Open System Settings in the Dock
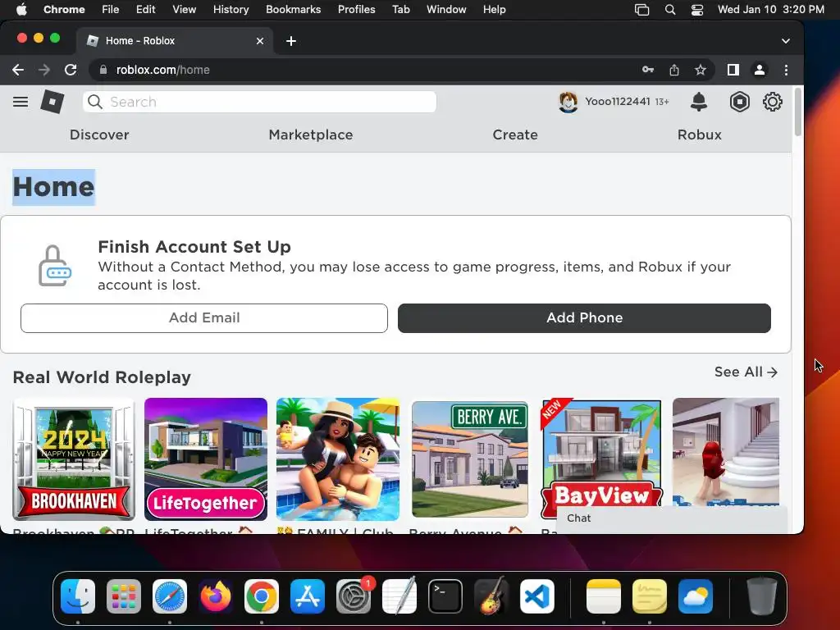 pyautogui.click(x=354, y=596)
